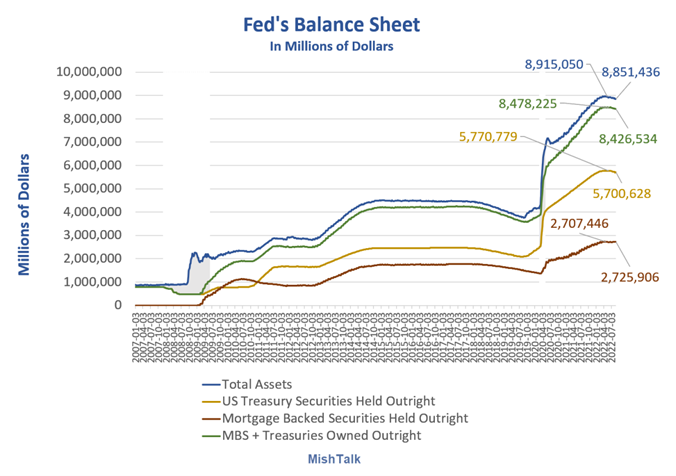676x476 pixels.
Task: Select Mortgage Backed Securities Held Outright legend
Action: coord(335,418)
